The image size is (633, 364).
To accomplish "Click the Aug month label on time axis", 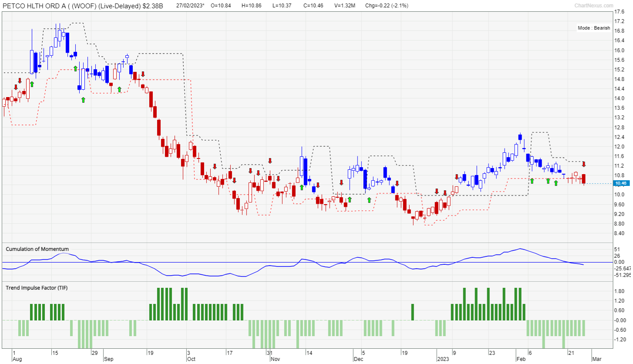I will click(17, 360).
